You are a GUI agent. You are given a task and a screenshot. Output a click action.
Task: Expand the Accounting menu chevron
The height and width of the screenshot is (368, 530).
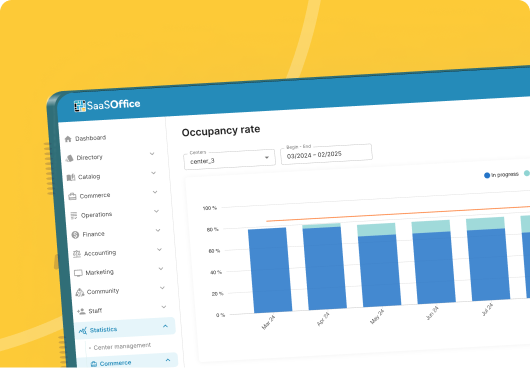(160, 249)
